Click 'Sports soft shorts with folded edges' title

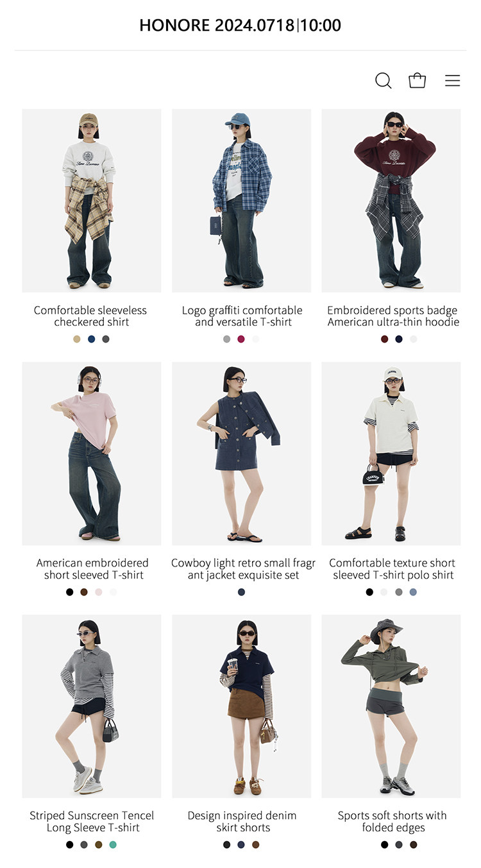392,822
